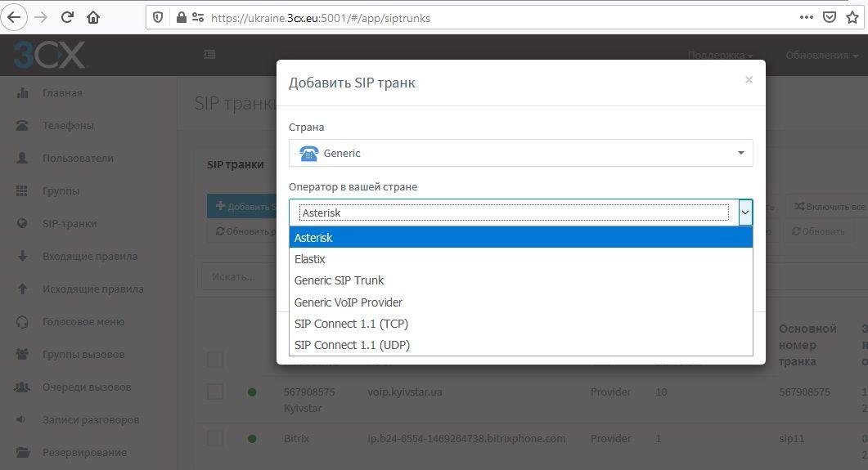Image resolution: width=868 pixels, height=470 pixels.
Task: Click the Пользователи user icon
Action: (x=22, y=158)
